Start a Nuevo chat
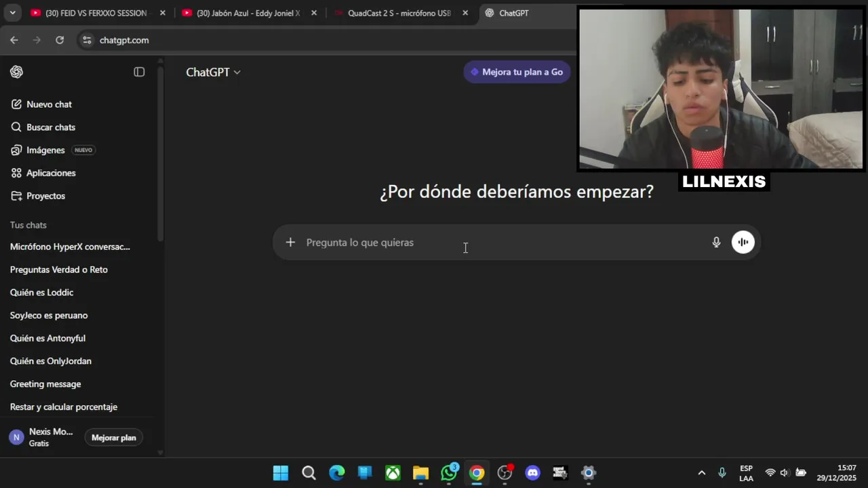Screen dimensions: 868x488 [x=49, y=104]
